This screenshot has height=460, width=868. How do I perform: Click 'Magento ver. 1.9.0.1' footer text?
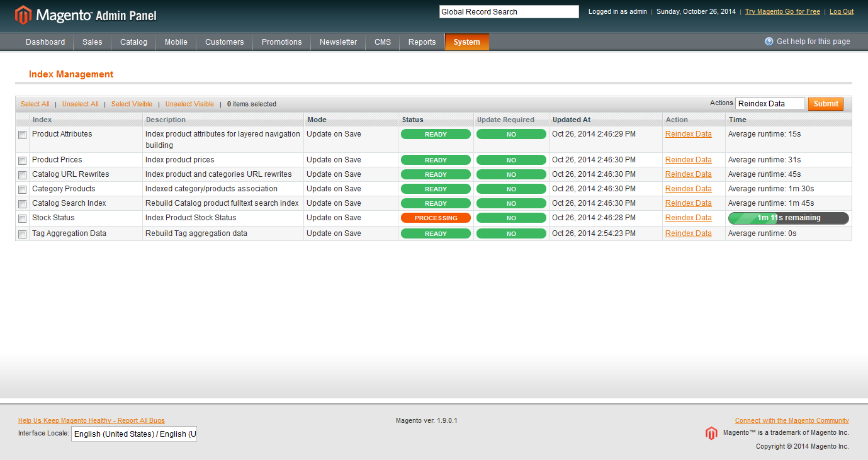[x=427, y=420]
